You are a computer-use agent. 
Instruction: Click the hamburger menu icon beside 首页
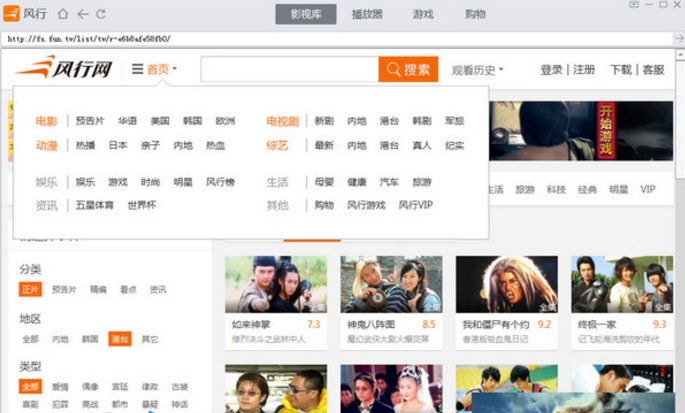coord(137,70)
